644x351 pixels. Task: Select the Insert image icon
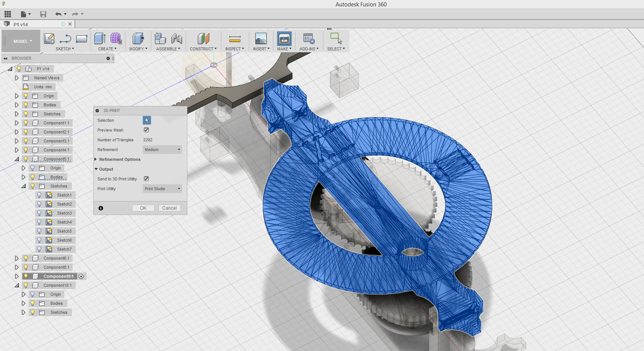click(261, 38)
